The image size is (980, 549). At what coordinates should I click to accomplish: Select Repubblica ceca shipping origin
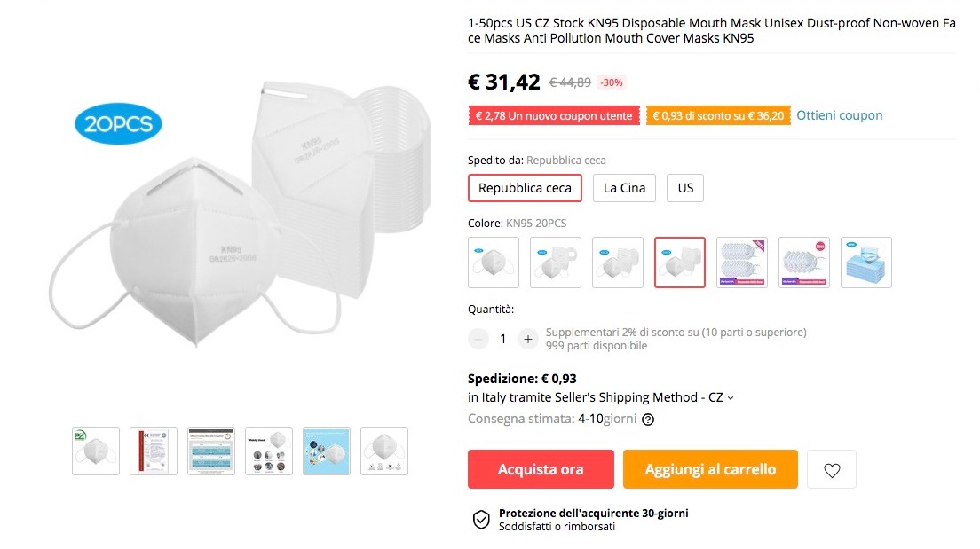(525, 188)
